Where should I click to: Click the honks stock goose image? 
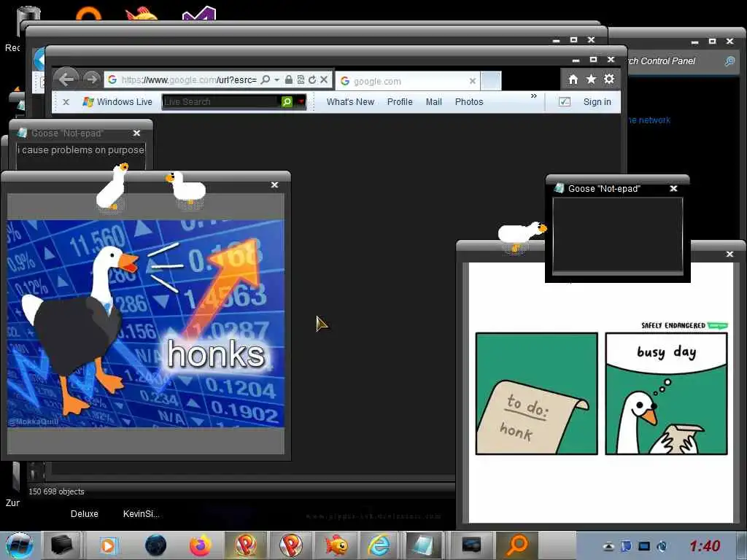point(146,323)
